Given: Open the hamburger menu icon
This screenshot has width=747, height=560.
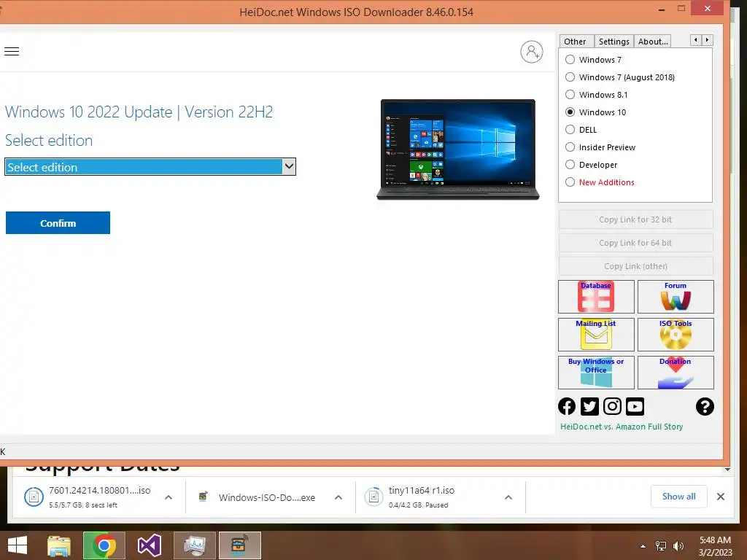Looking at the screenshot, I should (12, 52).
